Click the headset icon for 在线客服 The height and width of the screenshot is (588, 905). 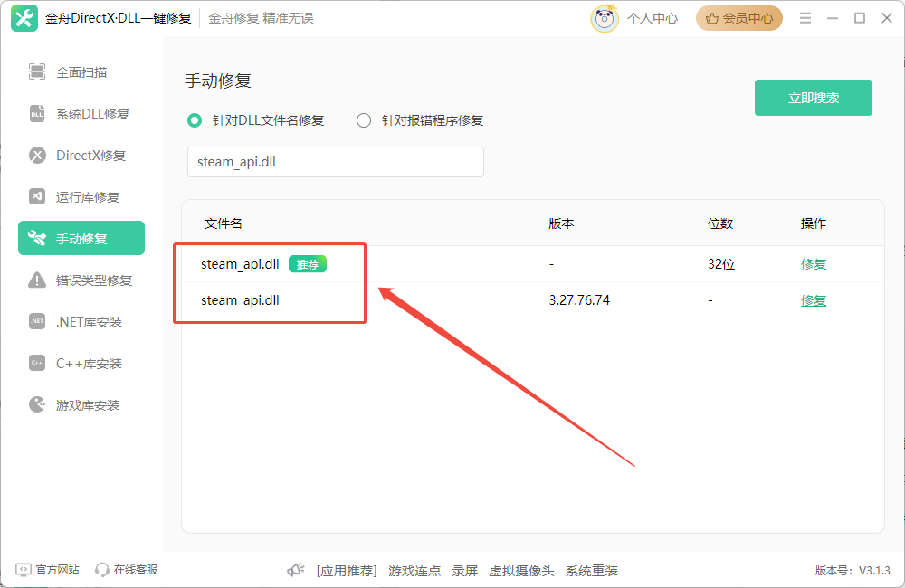(102, 570)
